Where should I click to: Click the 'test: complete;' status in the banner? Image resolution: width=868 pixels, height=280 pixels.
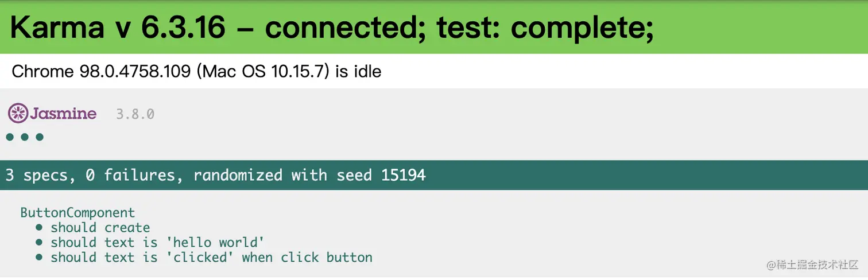[544, 28]
